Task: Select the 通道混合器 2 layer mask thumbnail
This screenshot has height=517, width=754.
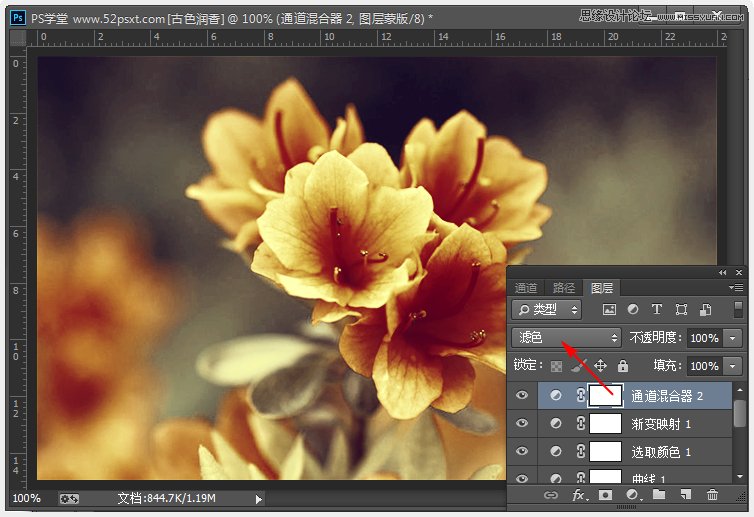Action: click(x=606, y=395)
